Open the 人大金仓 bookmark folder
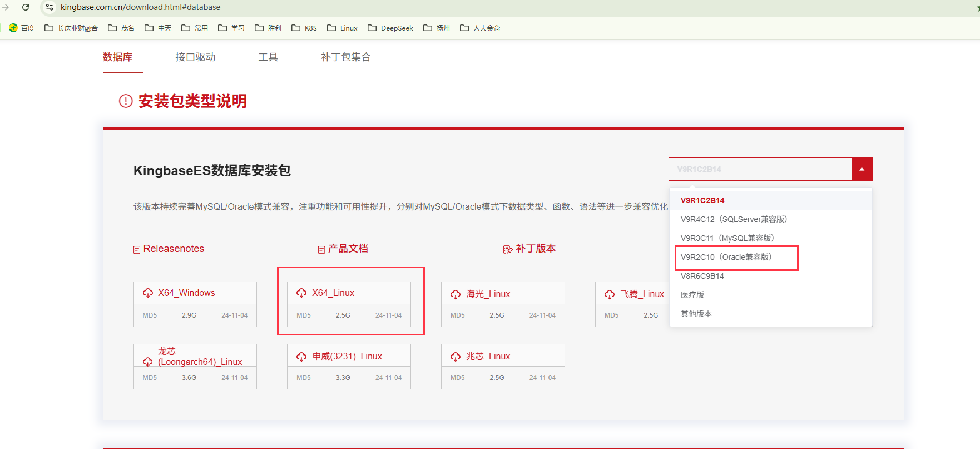This screenshot has height=449, width=980. click(479, 28)
